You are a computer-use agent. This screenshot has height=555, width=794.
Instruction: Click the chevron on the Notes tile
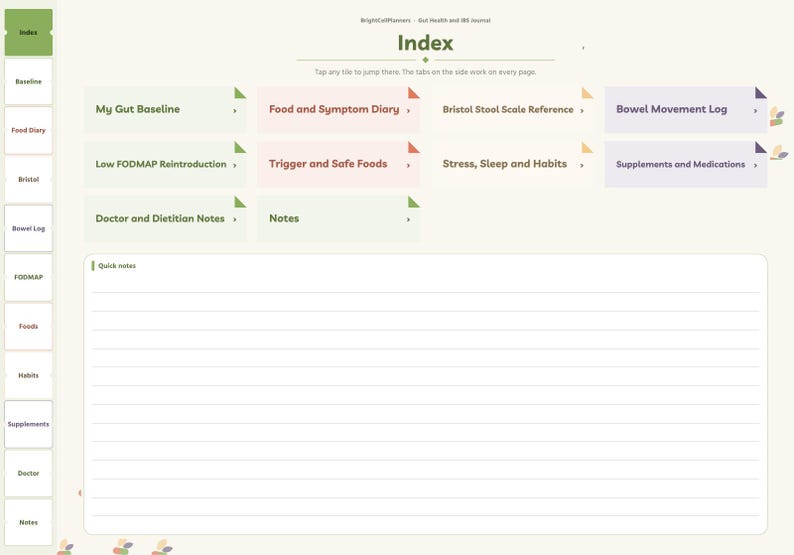(x=408, y=220)
